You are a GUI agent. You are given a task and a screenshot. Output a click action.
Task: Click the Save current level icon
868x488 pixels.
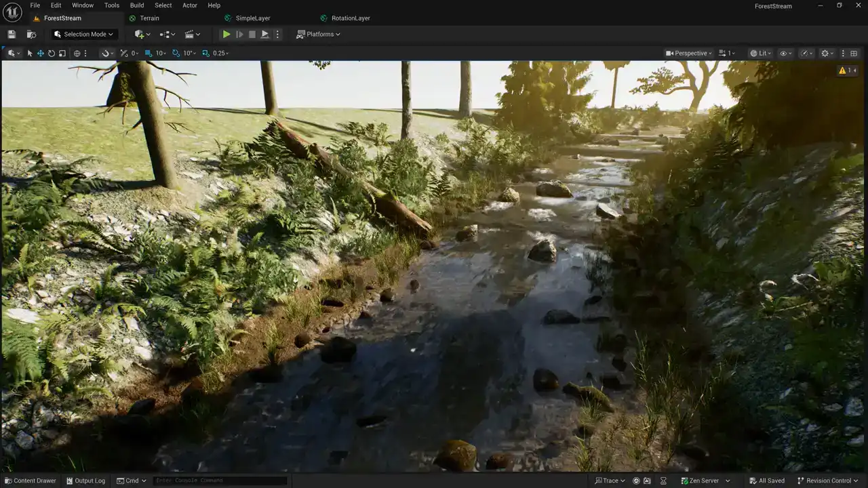[12, 34]
